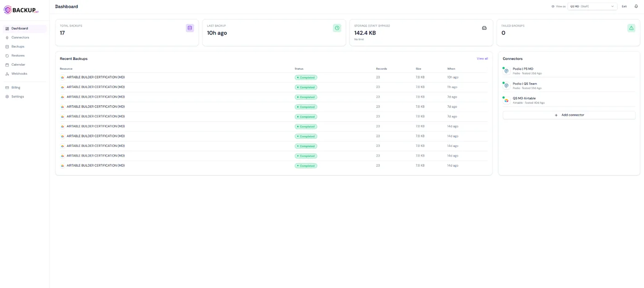The height and width of the screenshot is (288, 644).
Task: Click the Failed Backups count 0
Action: pyautogui.click(x=503, y=33)
